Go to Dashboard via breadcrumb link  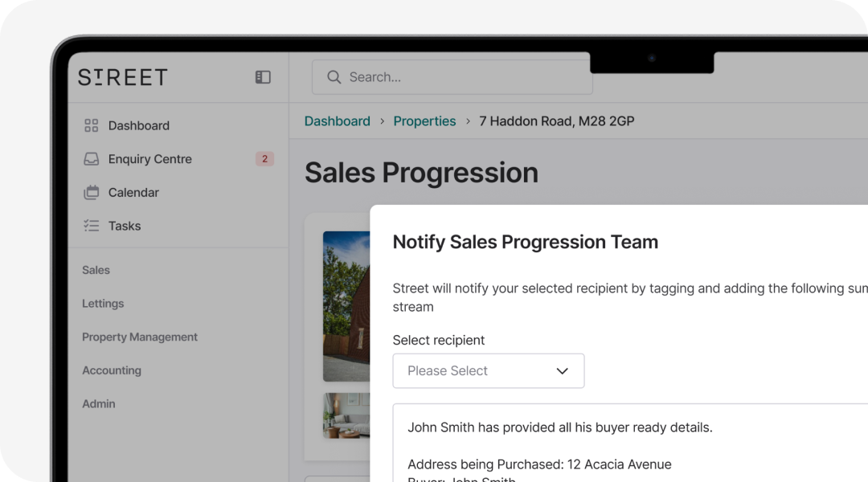click(337, 120)
